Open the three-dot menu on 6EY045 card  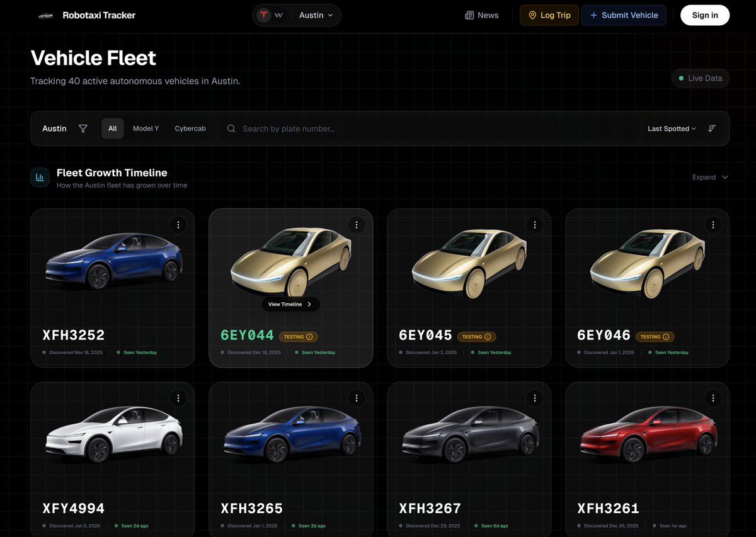[x=535, y=225]
